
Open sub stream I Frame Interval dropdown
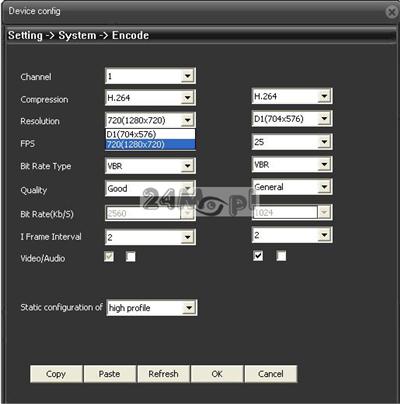(292, 235)
